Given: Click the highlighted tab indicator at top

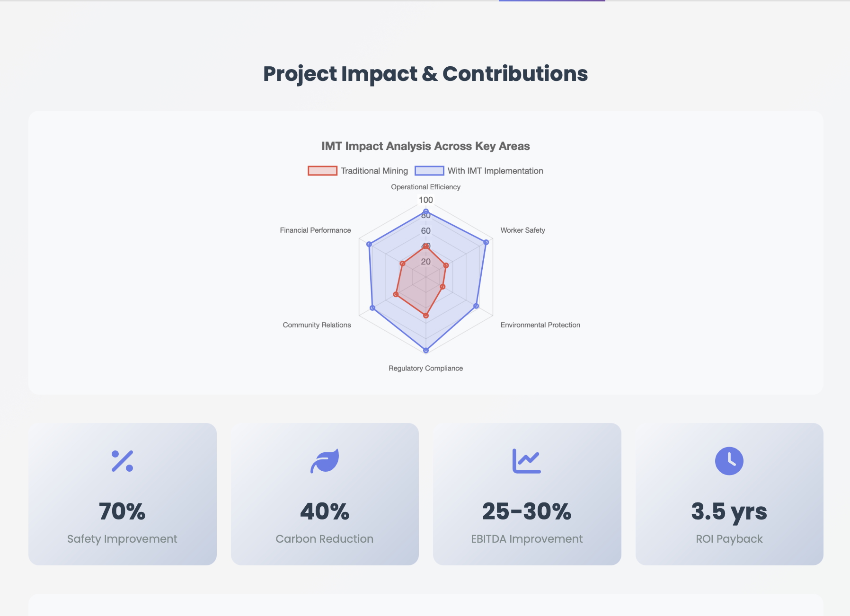Looking at the screenshot, I should (x=552, y=1).
